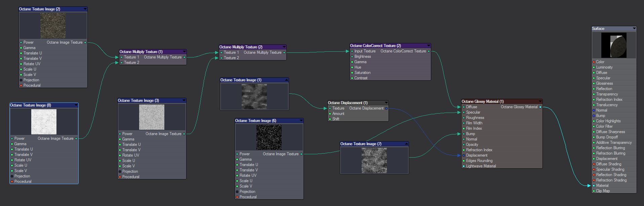Click the Clip Map socket on Surface node
The image size is (644, 206).
point(594,191)
